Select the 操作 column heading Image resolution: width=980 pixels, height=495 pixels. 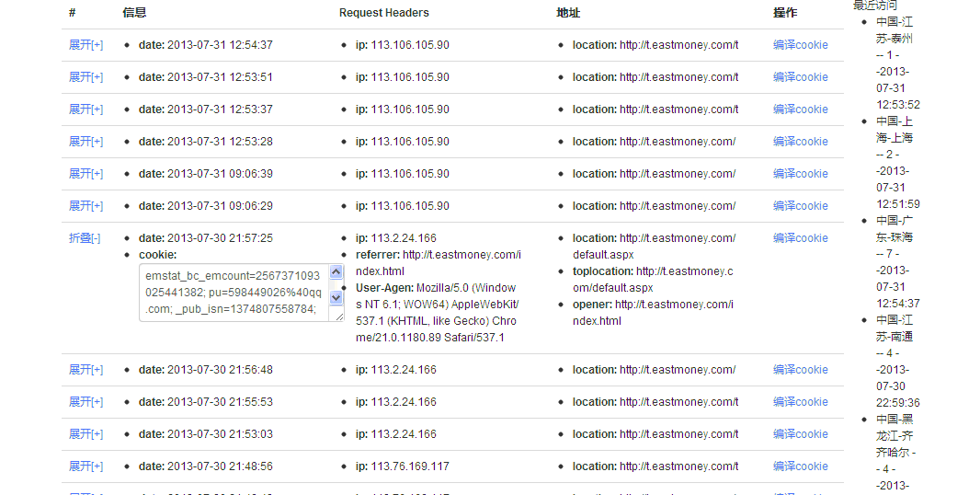[785, 13]
